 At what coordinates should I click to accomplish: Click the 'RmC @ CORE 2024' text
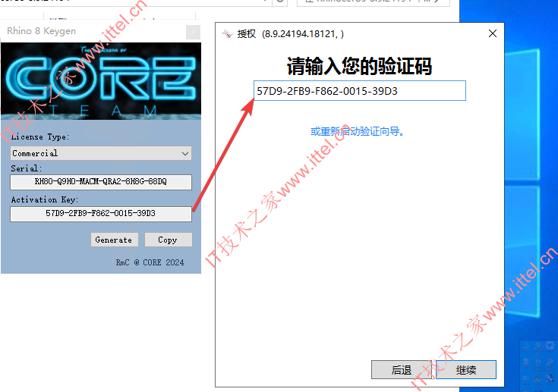[x=150, y=262]
